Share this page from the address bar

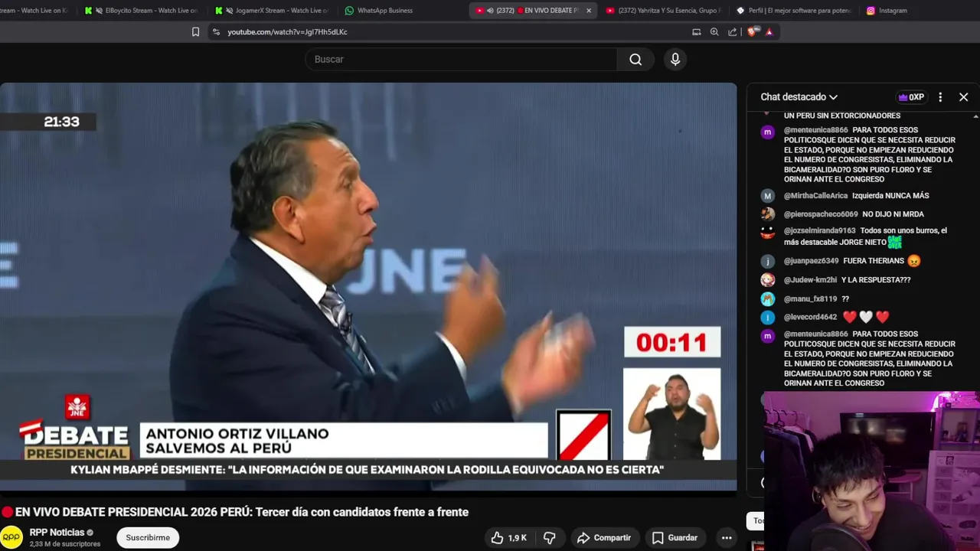733,32
